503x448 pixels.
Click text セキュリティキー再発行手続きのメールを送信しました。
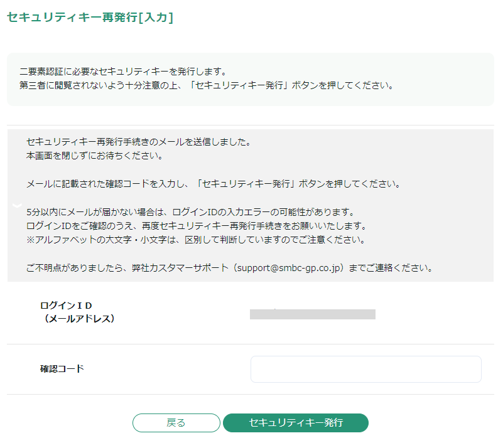(139, 142)
